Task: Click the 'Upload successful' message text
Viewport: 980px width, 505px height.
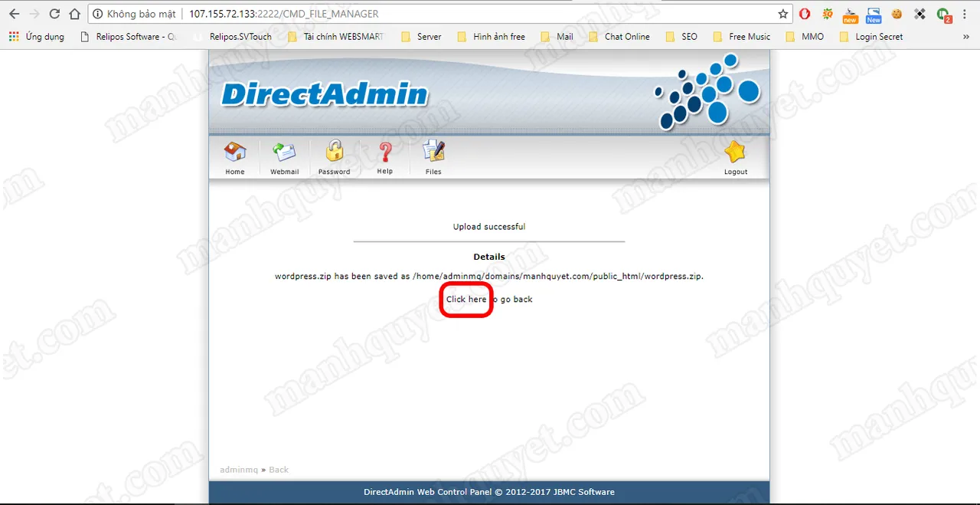Action: point(489,227)
